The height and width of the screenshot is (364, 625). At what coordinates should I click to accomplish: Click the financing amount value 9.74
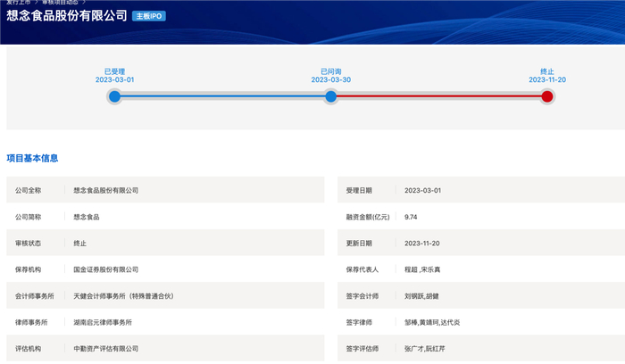411,217
